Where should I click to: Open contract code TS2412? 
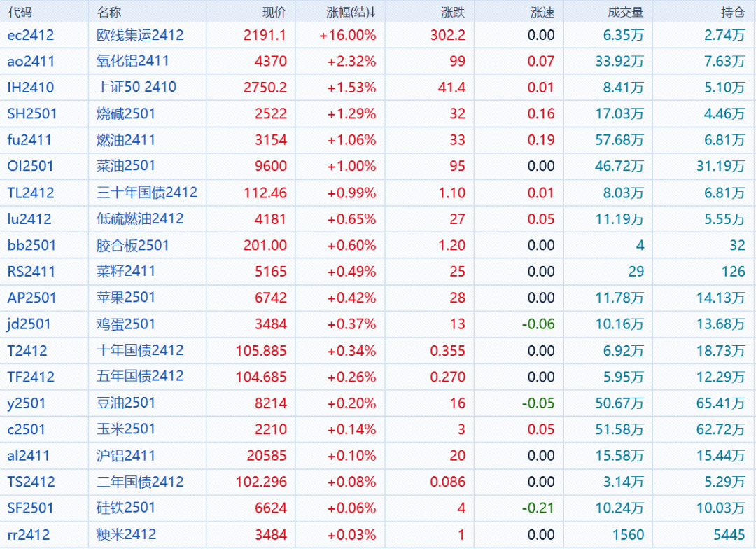31,482
